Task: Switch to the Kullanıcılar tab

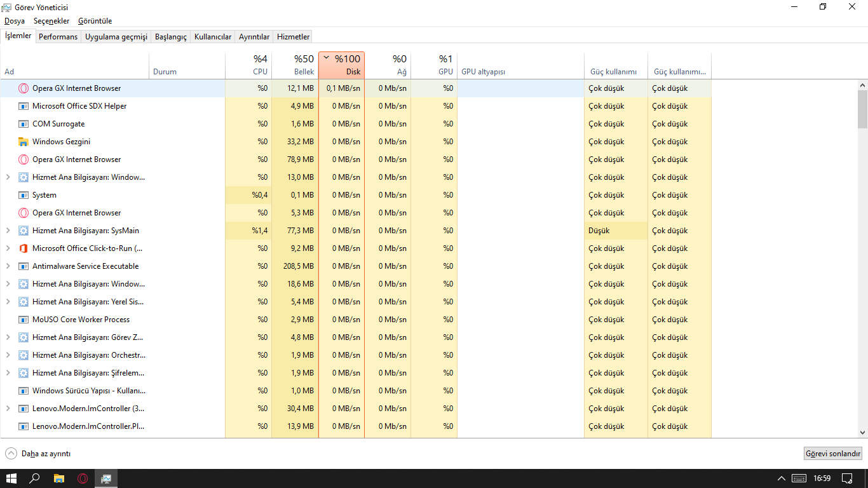Action: click(213, 37)
